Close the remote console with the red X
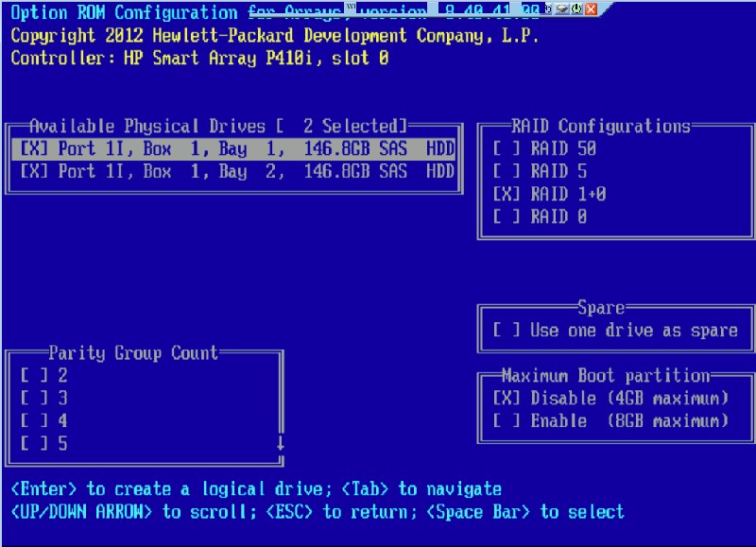The image size is (756, 547). coord(592,9)
